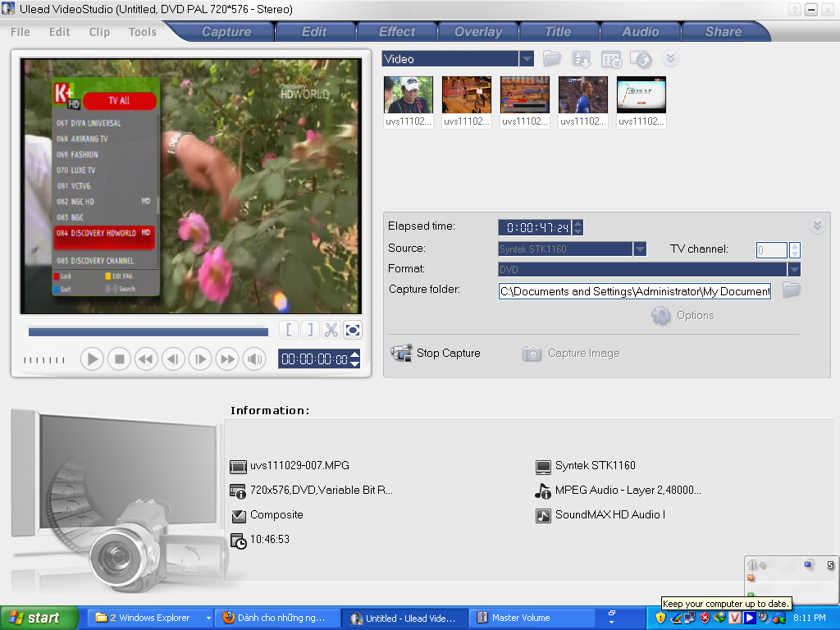Set mark-in point bracket
The image size is (840, 630).
pos(289,330)
